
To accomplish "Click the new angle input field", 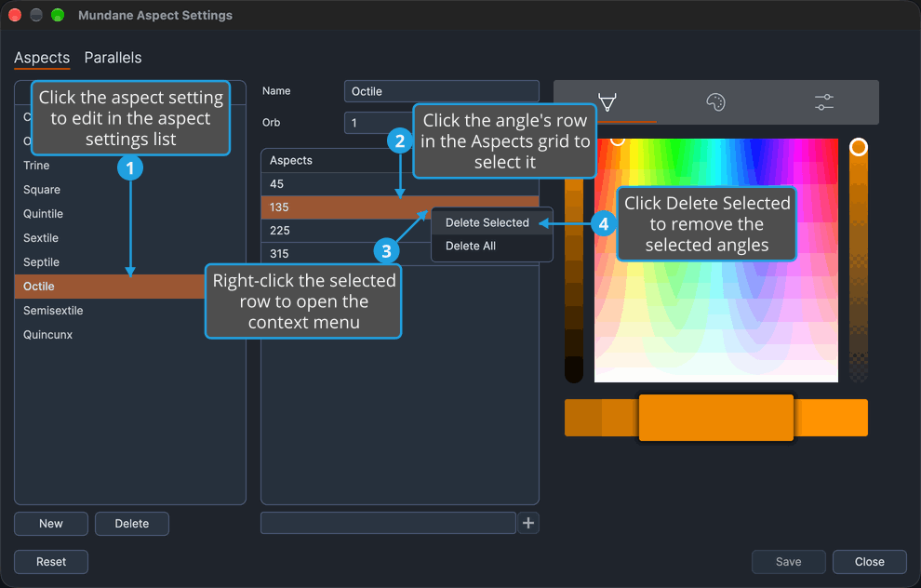I will coord(388,523).
